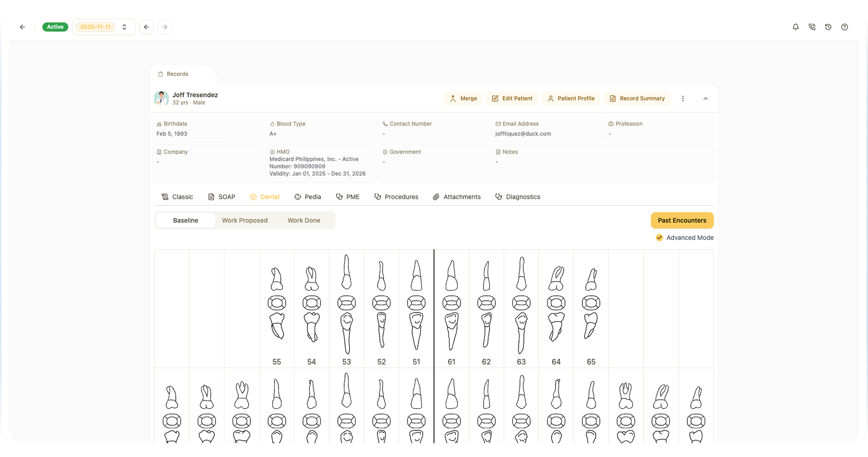Viewport: 868px width, 457px height.
Task: Open help using the question mark icon
Action: point(844,27)
